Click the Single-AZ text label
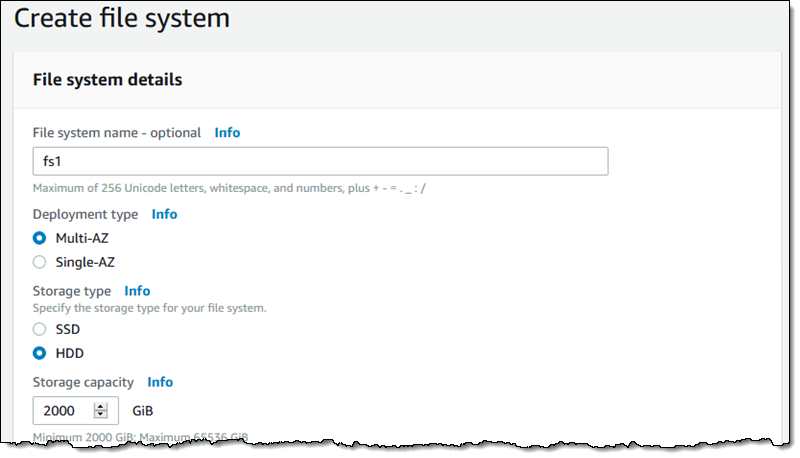 85,262
